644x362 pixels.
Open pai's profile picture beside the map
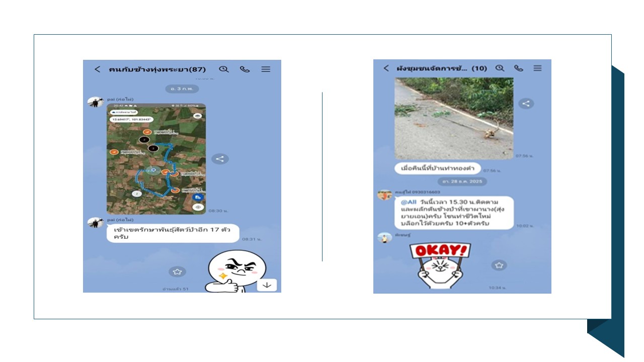pos(95,102)
